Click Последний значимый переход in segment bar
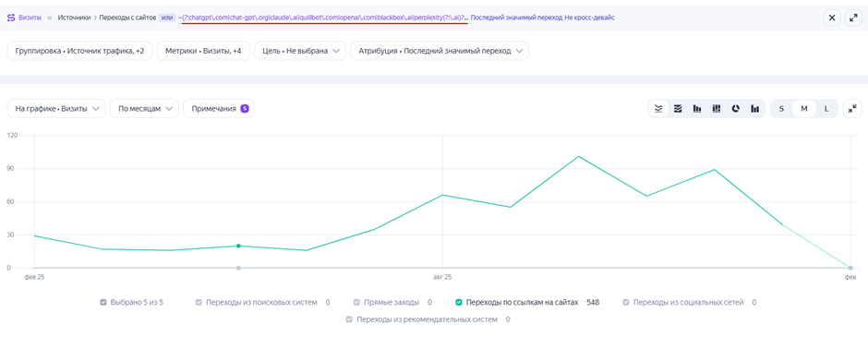 (x=516, y=18)
